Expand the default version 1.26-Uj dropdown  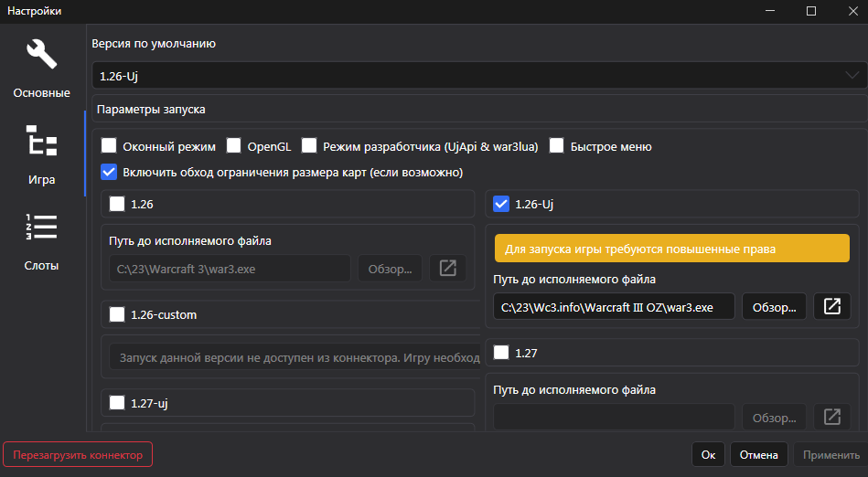479,74
